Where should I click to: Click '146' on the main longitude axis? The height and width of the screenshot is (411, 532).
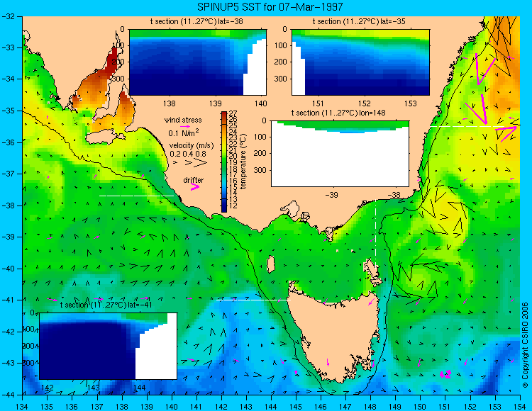(321, 407)
